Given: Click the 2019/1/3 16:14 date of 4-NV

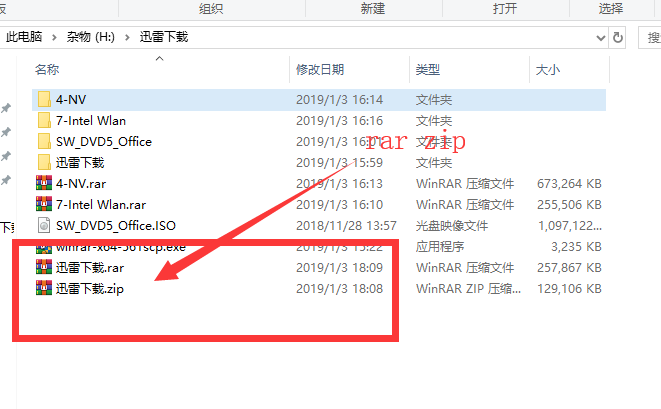Looking at the screenshot, I should (339, 100).
